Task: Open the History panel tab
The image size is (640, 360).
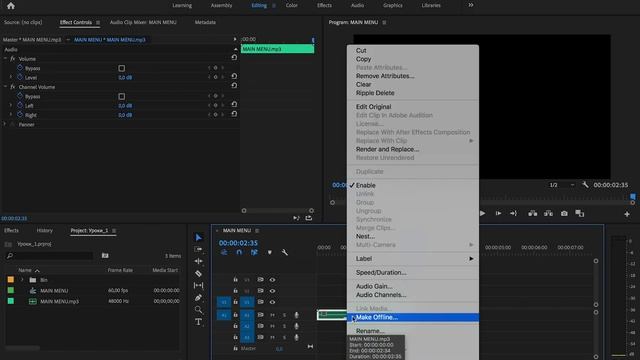Action: coord(44,231)
